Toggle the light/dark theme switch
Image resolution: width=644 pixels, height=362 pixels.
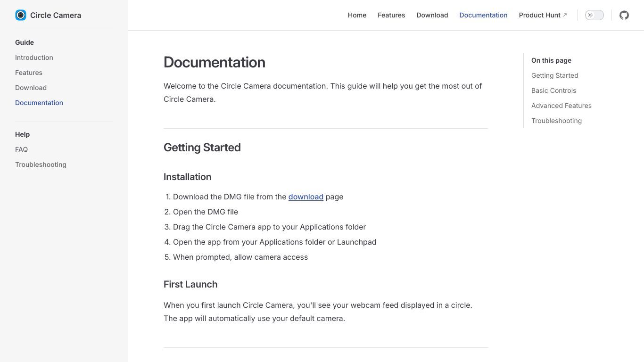594,15
